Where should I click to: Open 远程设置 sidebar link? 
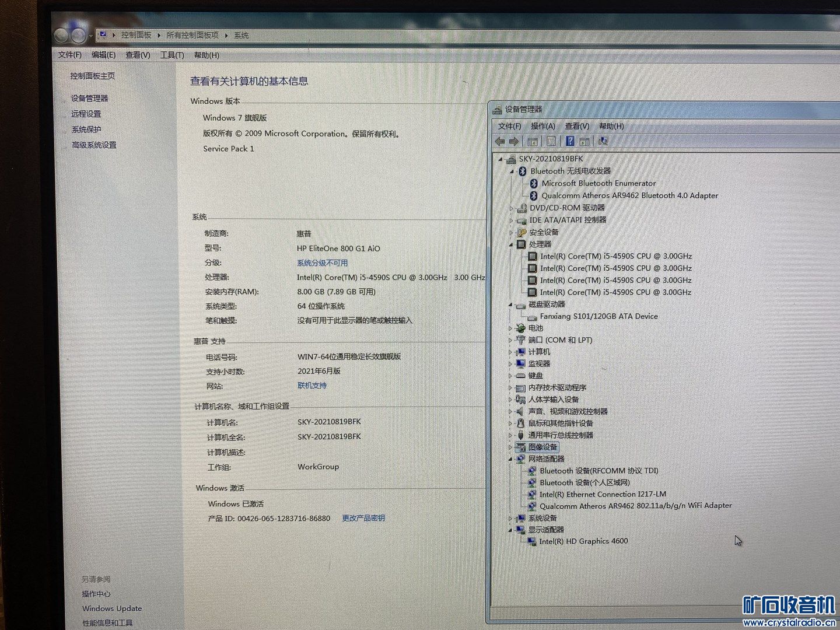[86, 114]
